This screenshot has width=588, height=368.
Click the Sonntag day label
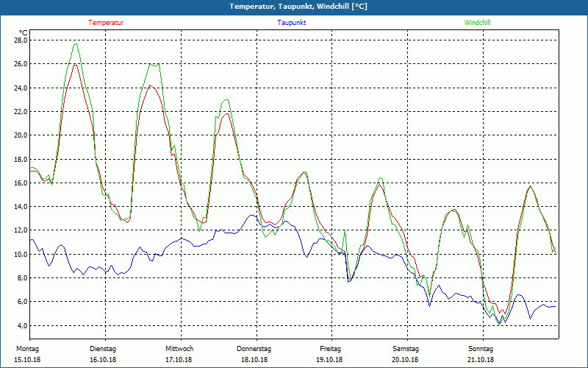(481, 349)
